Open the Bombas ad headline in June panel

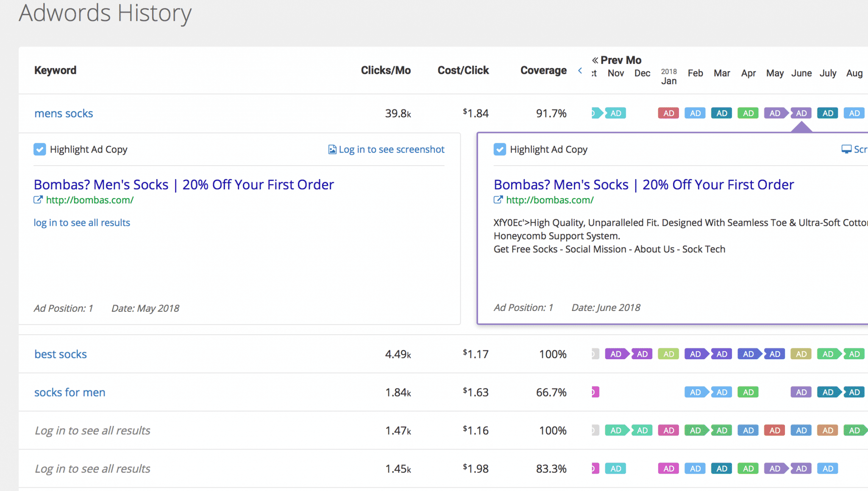point(644,185)
